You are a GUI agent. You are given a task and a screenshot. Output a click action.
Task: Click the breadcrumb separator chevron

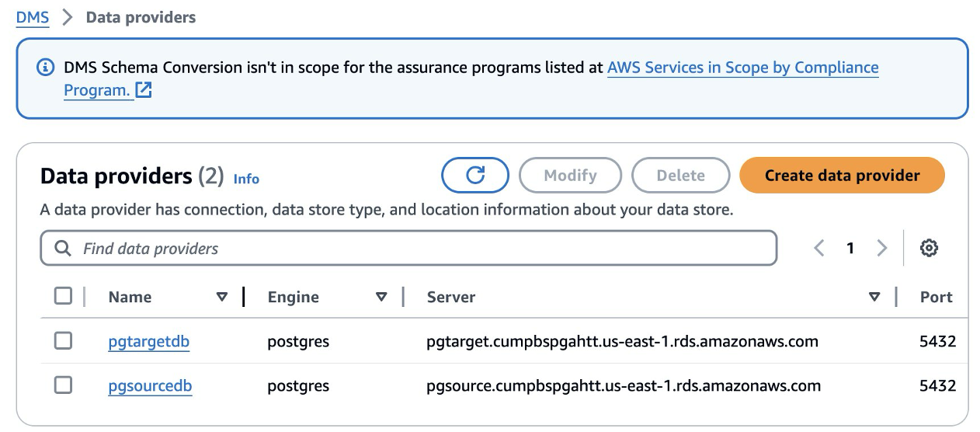[x=68, y=17]
